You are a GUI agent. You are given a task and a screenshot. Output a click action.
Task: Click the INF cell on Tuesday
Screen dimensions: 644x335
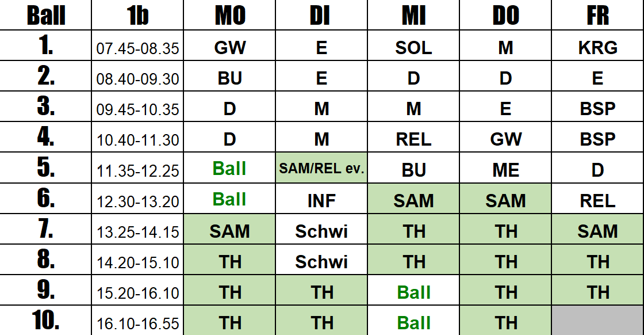(321, 199)
